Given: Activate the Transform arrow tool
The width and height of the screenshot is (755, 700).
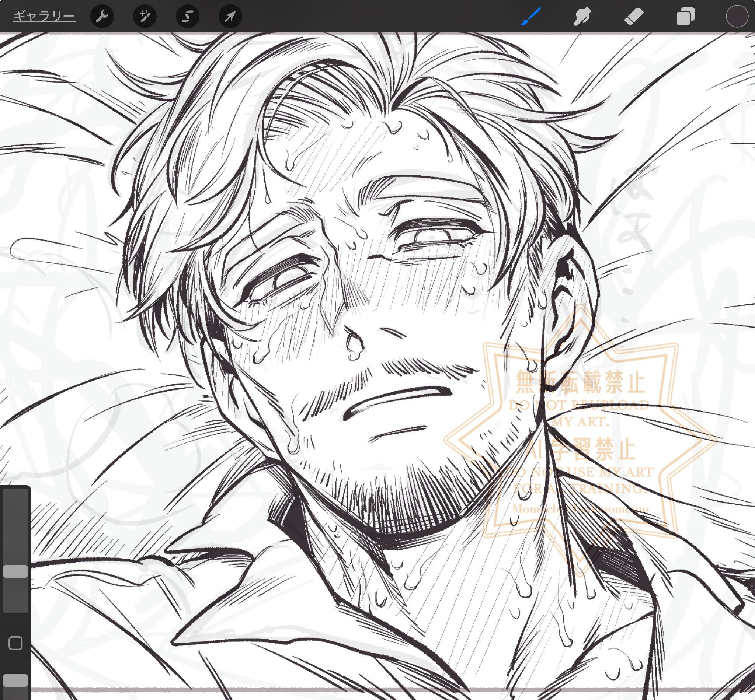Looking at the screenshot, I should (x=230, y=16).
